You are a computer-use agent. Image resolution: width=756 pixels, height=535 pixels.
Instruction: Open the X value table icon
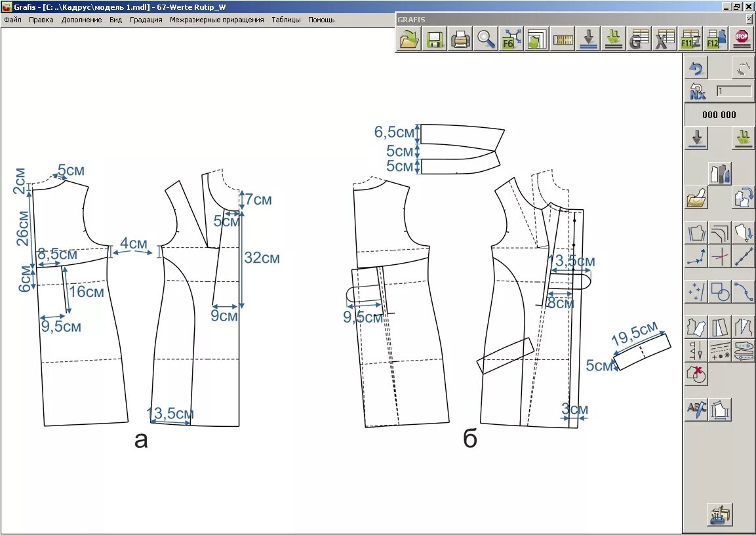pos(665,39)
